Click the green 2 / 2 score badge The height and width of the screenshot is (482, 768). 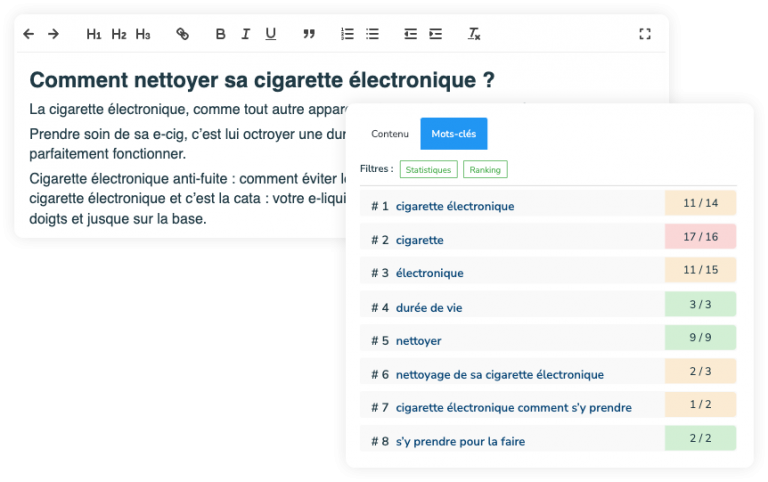pyautogui.click(x=700, y=438)
